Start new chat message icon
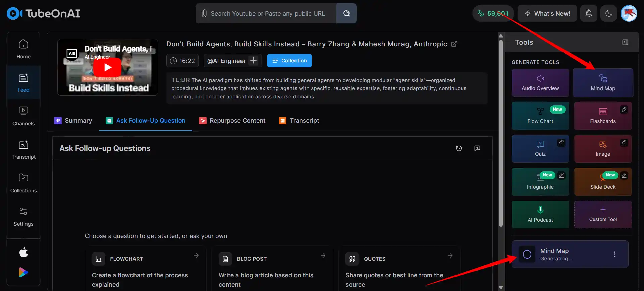The image size is (644, 291). [x=477, y=148]
